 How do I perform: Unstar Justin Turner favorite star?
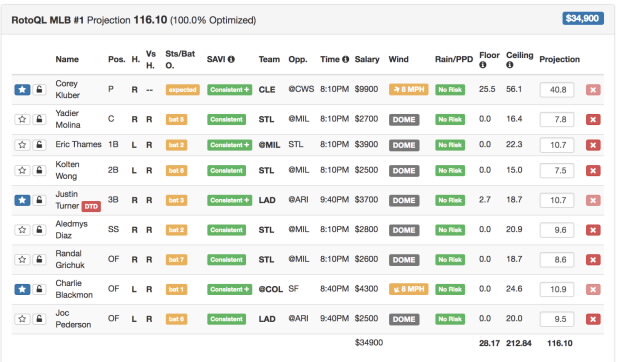(x=22, y=200)
